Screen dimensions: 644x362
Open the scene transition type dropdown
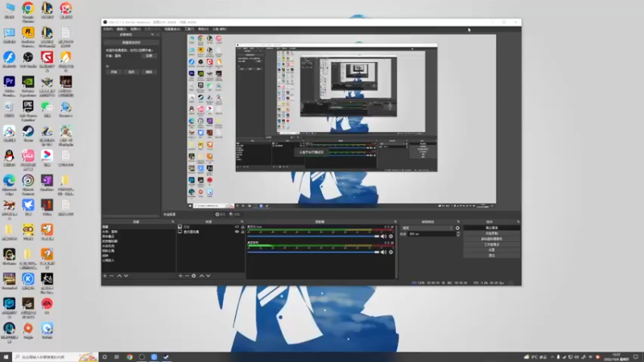[427, 228]
